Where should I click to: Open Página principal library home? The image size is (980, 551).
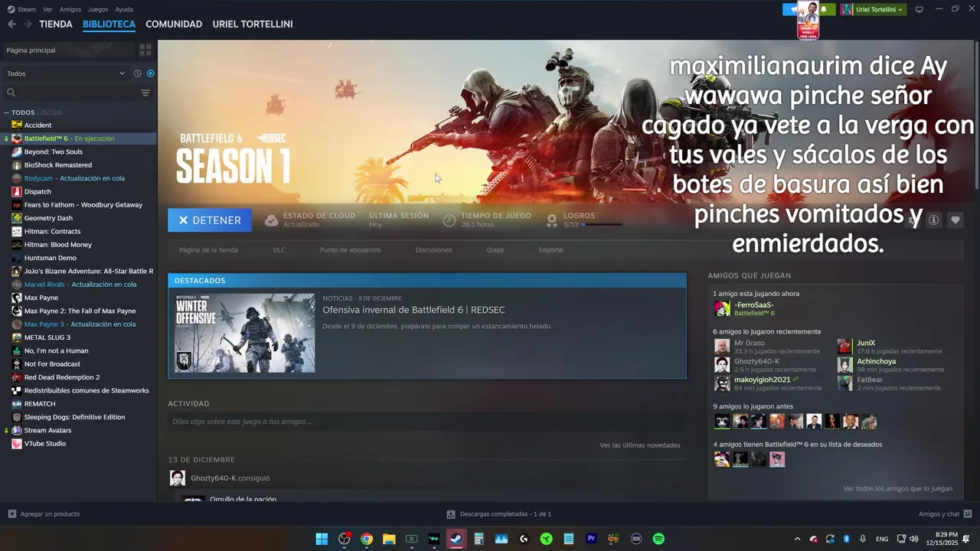(67, 50)
